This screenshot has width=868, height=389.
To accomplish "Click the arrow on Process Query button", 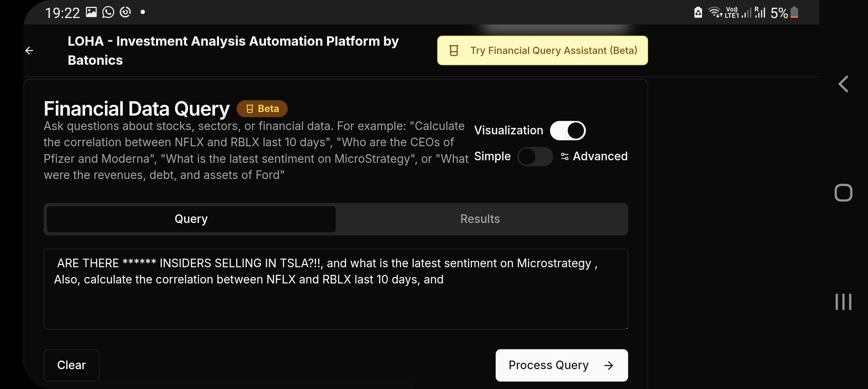I will click(608, 366).
